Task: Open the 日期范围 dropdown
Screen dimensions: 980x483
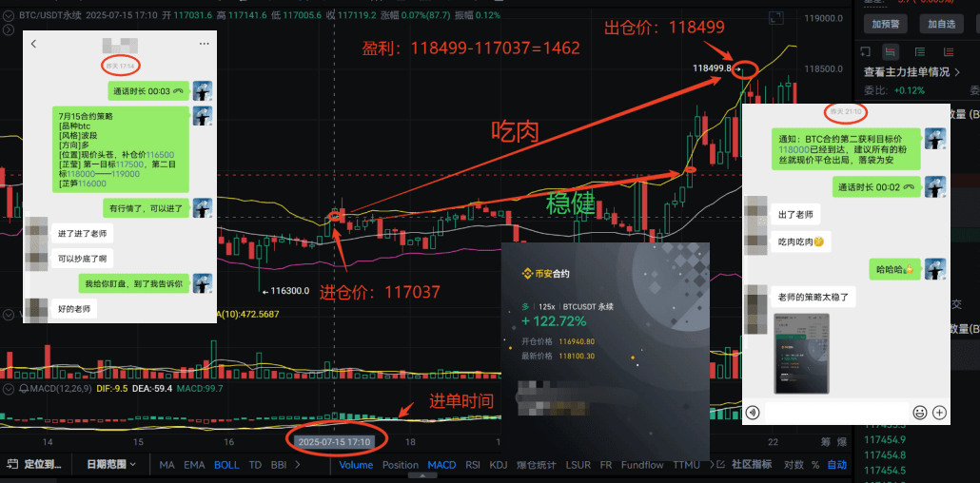Action: 111,464
